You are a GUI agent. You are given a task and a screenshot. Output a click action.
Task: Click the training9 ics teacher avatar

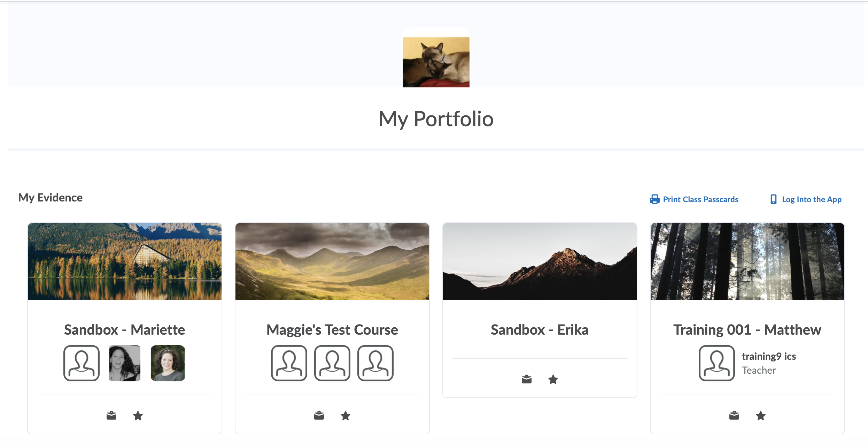pyautogui.click(x=716, y=363)
